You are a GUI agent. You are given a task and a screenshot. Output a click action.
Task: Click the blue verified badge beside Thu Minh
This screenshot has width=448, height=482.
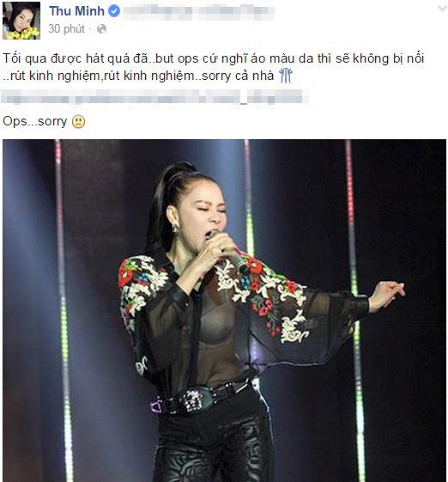tap(114, 11)
